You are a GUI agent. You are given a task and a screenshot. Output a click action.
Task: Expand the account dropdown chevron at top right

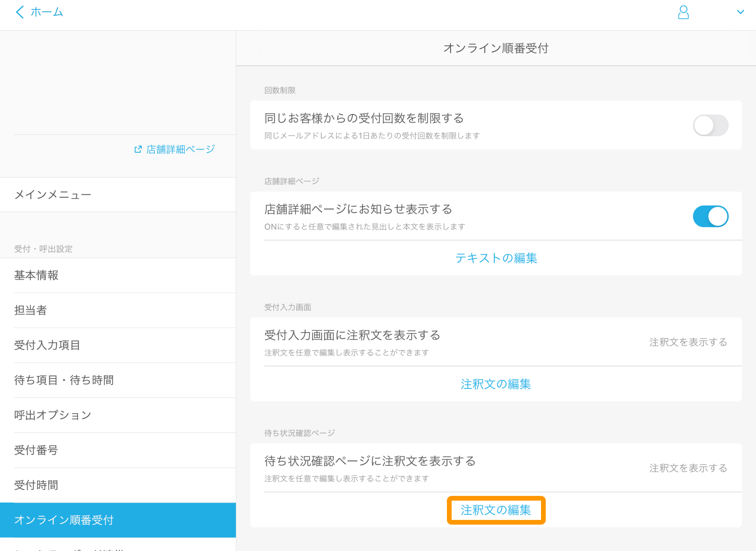click(x=740, y=12)
